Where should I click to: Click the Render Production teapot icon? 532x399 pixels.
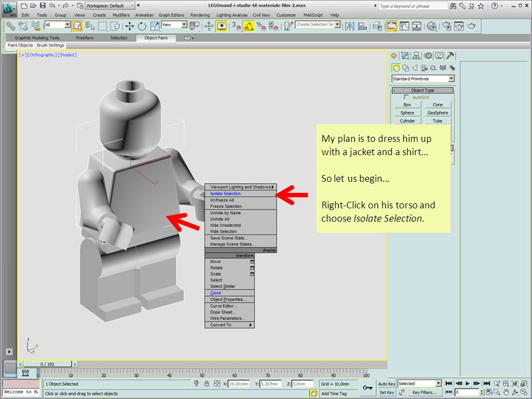coord(472,26)
